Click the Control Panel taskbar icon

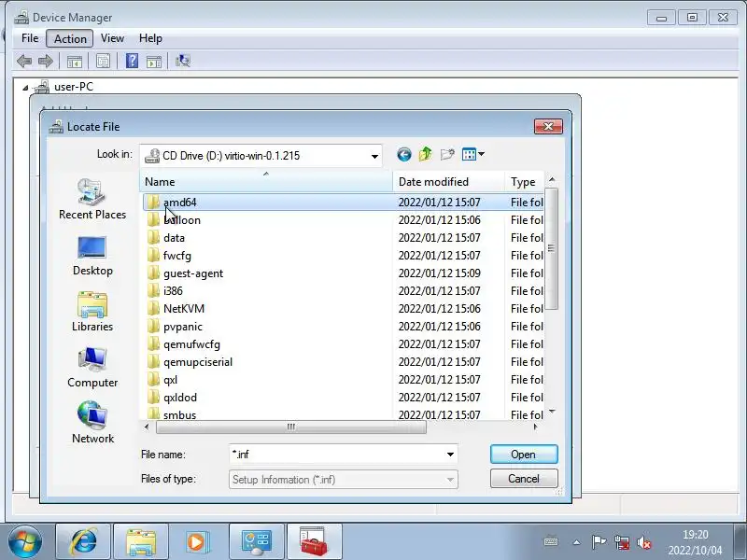tap(256, 542)
